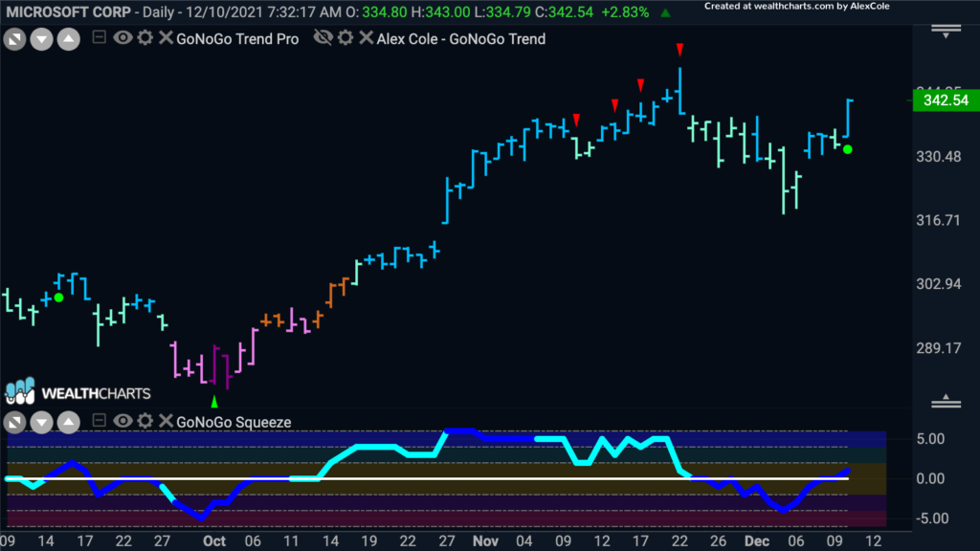
Task: Click the -5.00 squeeze axis label
Action: tap(930, 518)
